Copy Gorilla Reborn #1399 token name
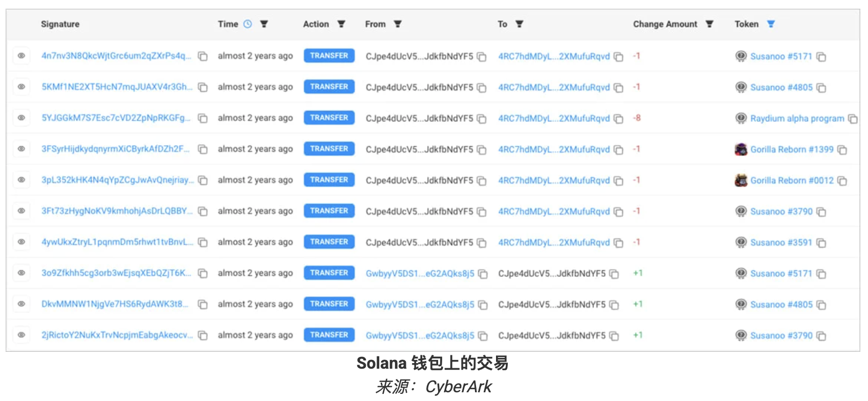Viewport: 868px width, 401px height. 842,150
